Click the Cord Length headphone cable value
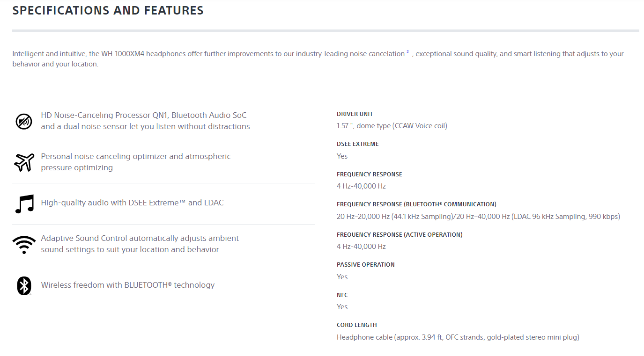The image size is (644, 356). coord(458,337)
